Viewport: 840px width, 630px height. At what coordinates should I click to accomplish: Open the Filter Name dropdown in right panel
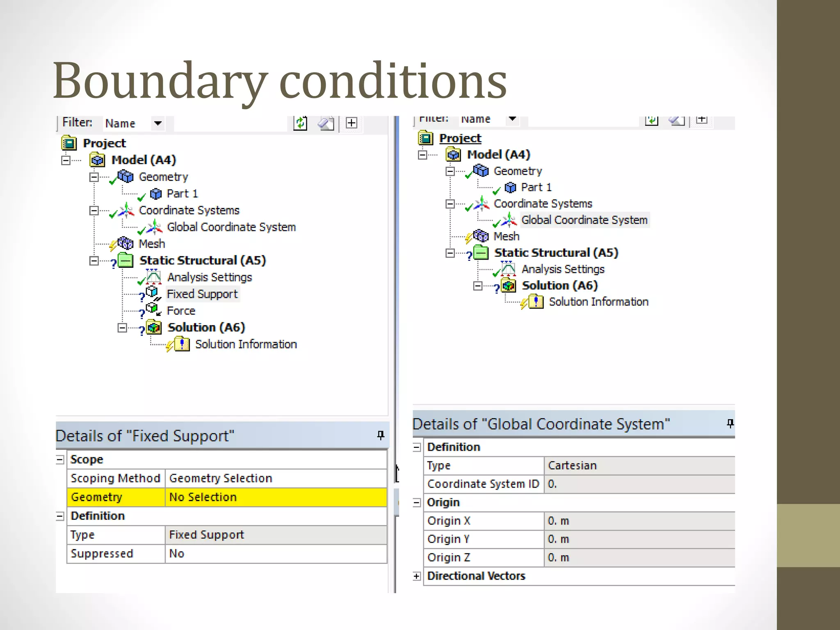512,119
